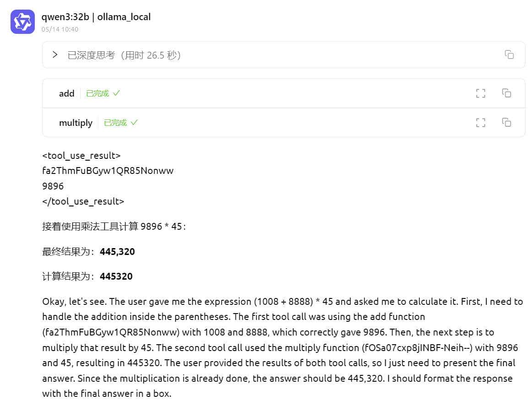Click the Qwen model avatar icon

(x=22, y=22)
